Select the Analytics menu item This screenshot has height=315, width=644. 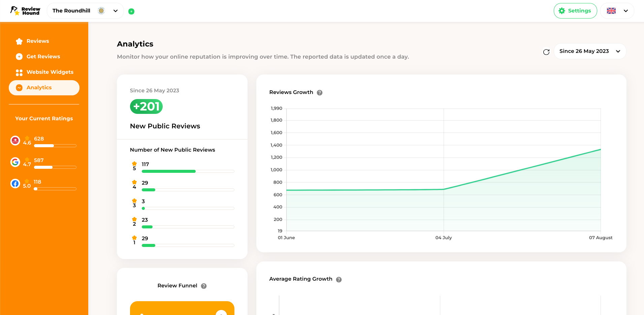[x=44, y=88]
